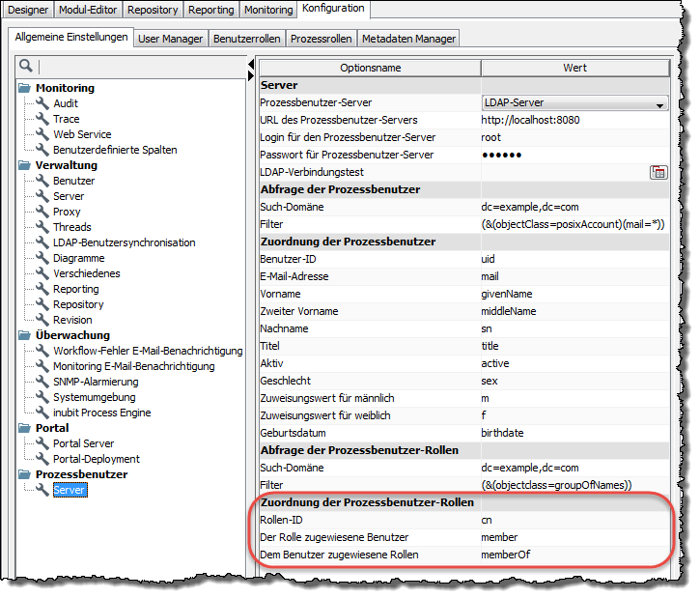
Task: Select the Proxy settings entry
Action: click(67, 212)
